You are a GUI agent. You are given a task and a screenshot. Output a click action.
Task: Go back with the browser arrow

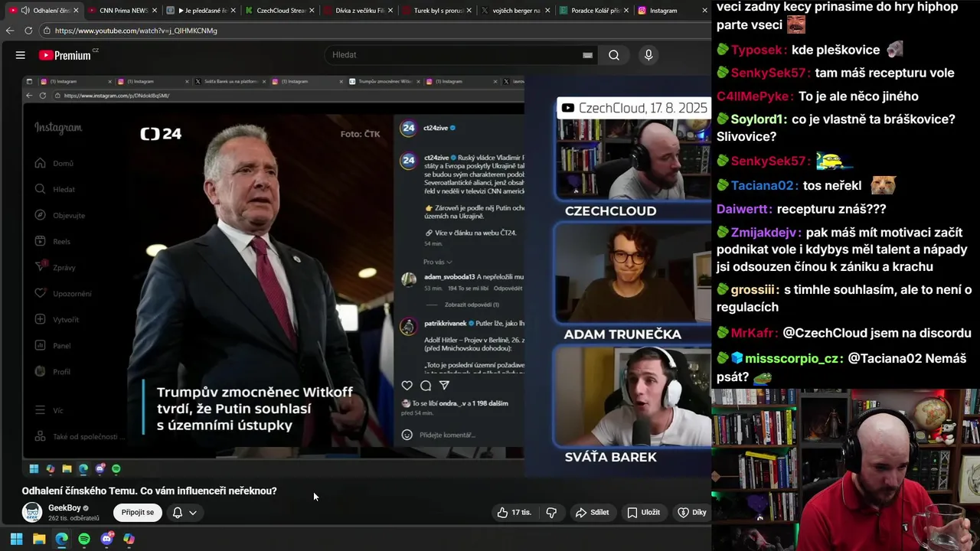pyautogui.click(x=10, y=31)
